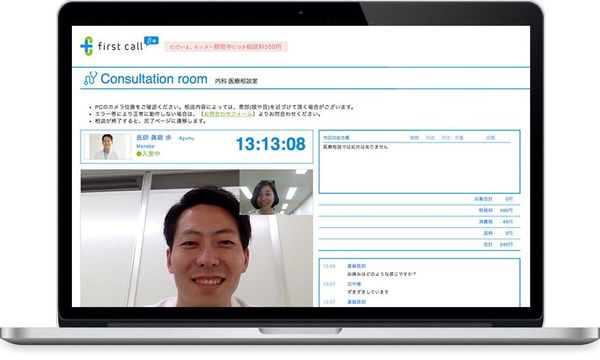Click the chat reply ずきずきしています
The height and width of the screenshot is (360, 600).
point(368,292)
